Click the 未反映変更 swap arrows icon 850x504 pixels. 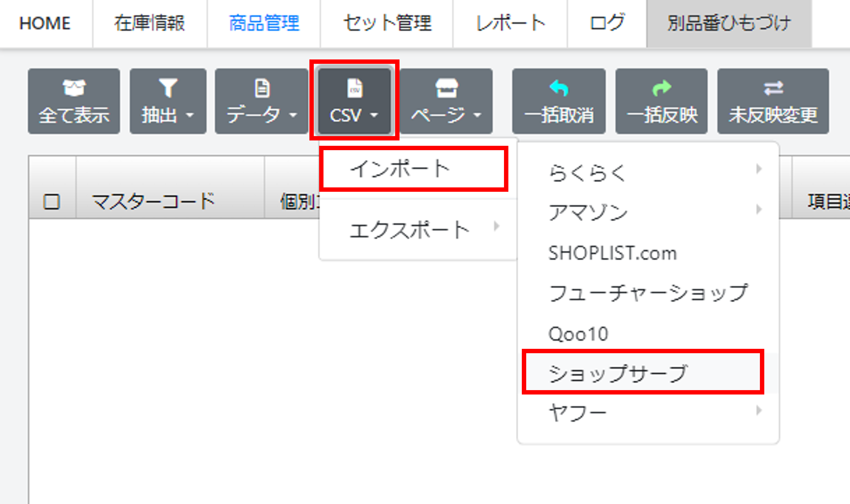[x=773, y=88]
